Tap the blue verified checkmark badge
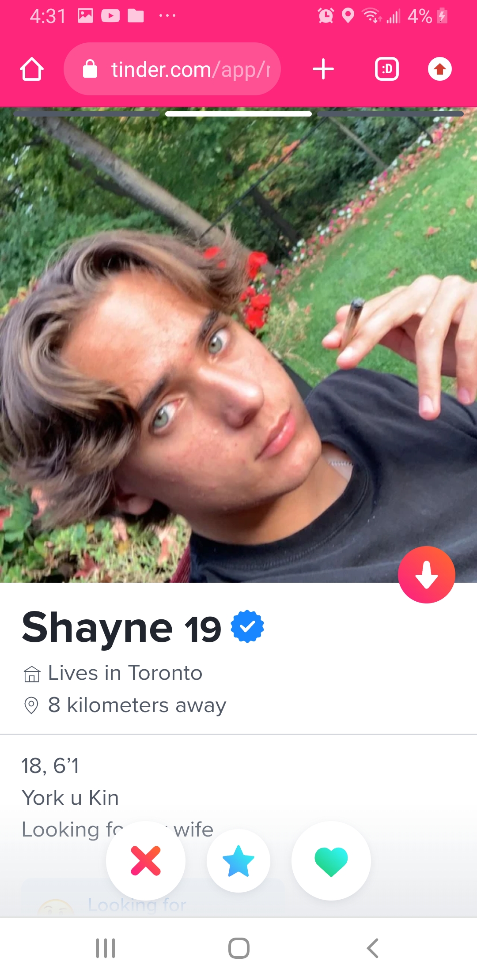The width and height of the screenshot is (477, 980). (247, 627)
